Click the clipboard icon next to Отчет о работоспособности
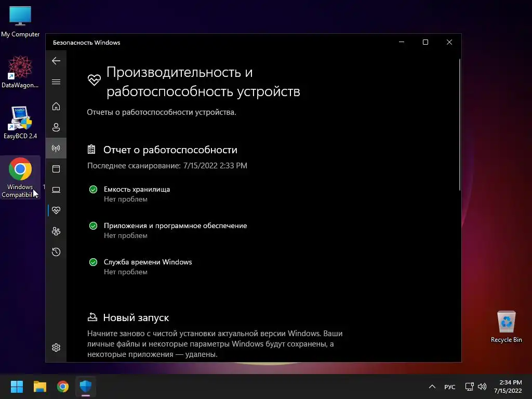The image size is (532, 399). (x=91, y=149)
